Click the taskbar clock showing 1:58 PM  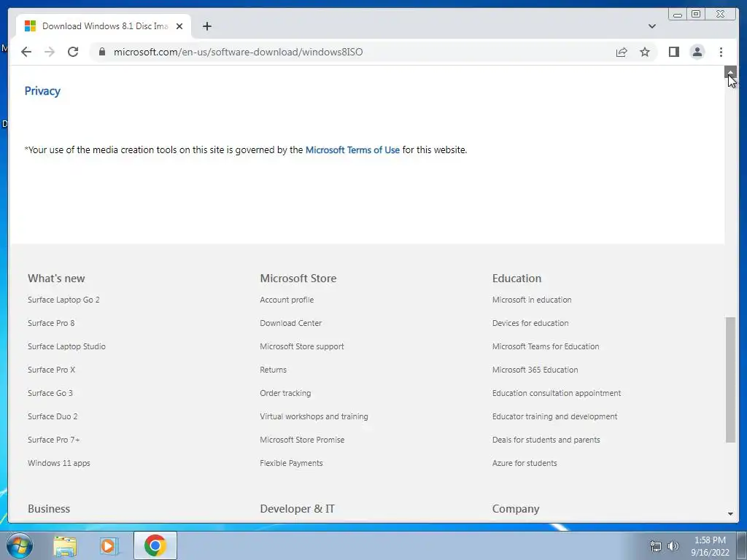point(710,545)
